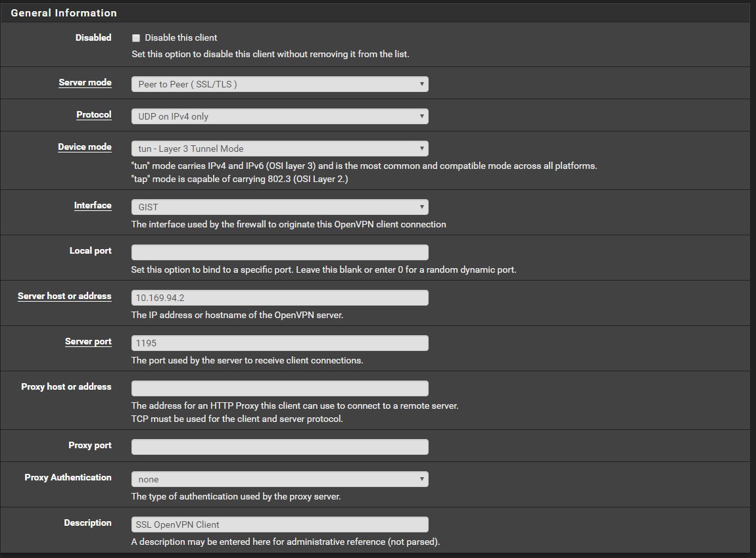Open the Protocol dropdown showing UDP on IPv4 only
The width and height of the screenshot is (756, 558).
tap(279, 116)
